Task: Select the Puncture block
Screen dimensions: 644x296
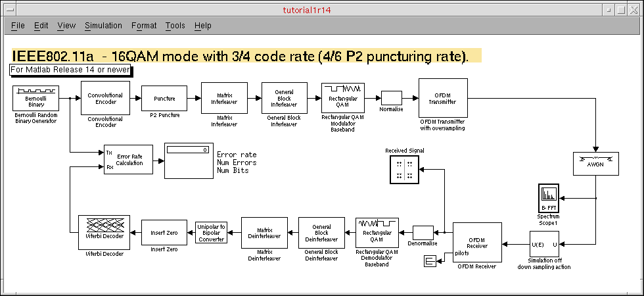Action: [x=164, y=98]
